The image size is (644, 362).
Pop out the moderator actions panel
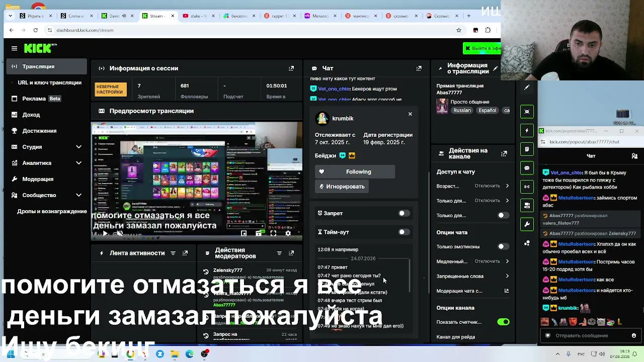click(291, 253)
